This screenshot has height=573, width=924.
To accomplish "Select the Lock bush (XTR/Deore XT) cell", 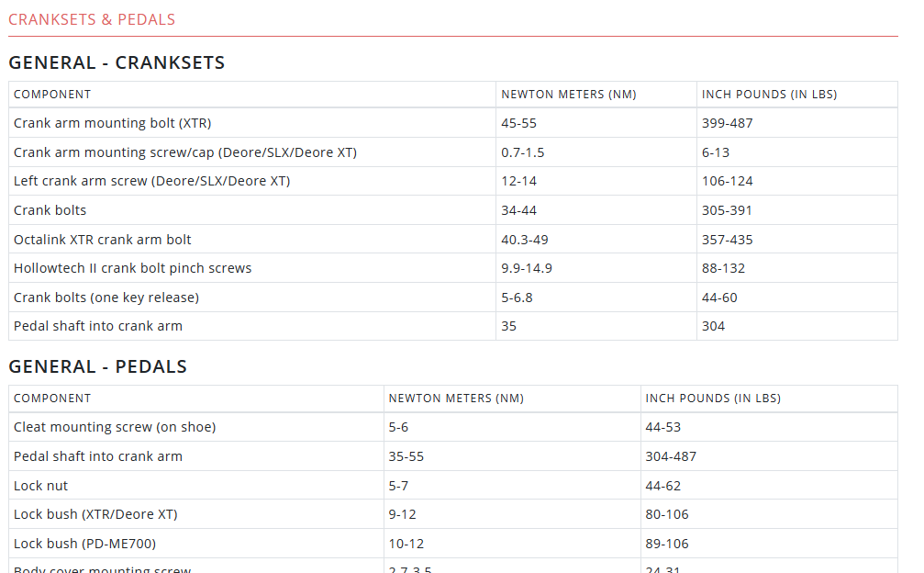I will [95, 514].
